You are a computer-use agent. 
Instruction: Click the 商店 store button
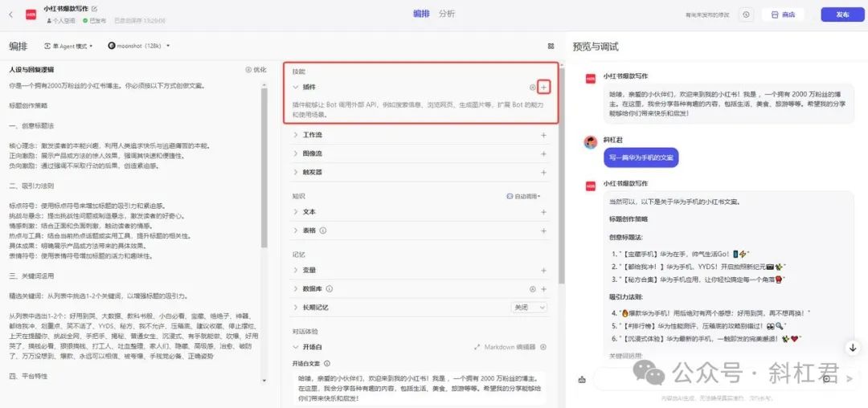[784, 15]
